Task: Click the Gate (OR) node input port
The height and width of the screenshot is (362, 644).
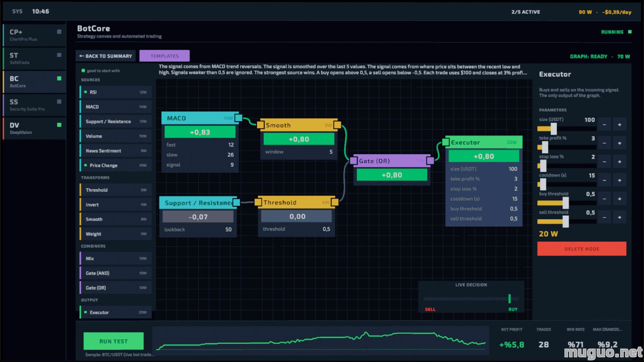Action: click(354, 161)
